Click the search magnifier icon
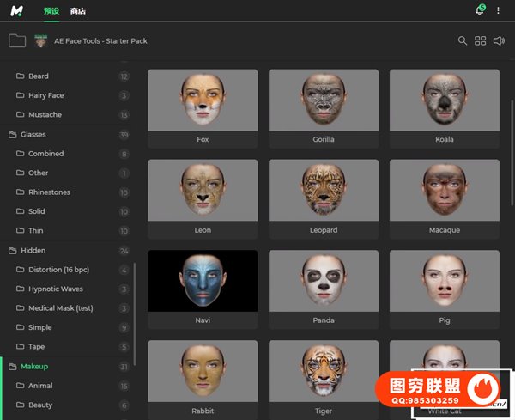This screenshot has width=515, height=420. [x=463, y=40]
